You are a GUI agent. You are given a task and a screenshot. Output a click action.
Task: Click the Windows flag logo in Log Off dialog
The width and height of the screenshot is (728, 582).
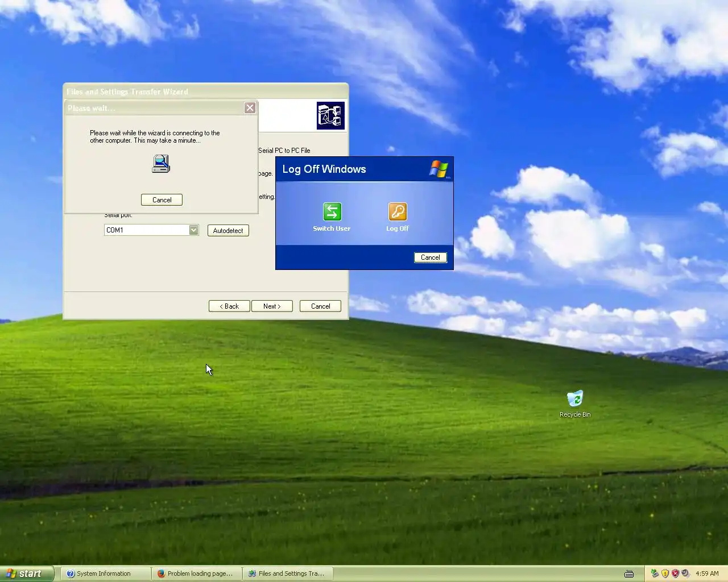coord(439,169)
